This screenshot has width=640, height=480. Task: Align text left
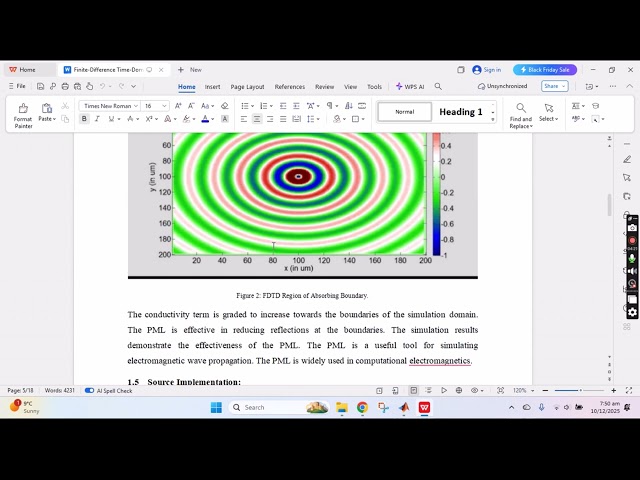(244, 119)
